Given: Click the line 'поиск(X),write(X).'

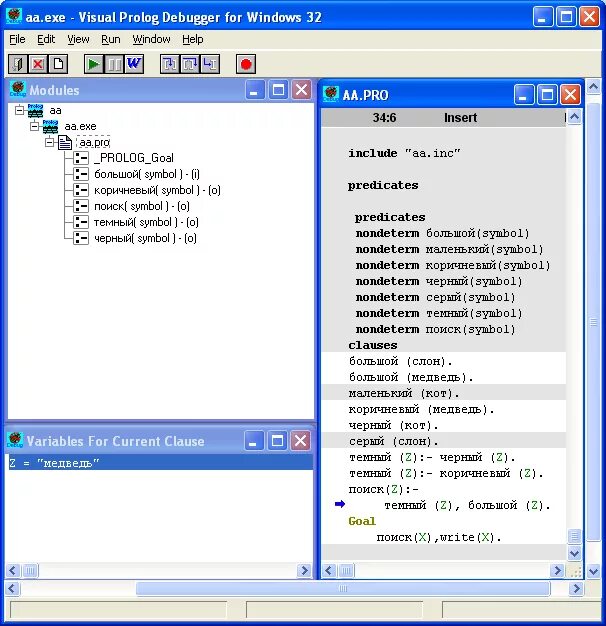Looking at the screenshot, I should click(x=438, y=537).
